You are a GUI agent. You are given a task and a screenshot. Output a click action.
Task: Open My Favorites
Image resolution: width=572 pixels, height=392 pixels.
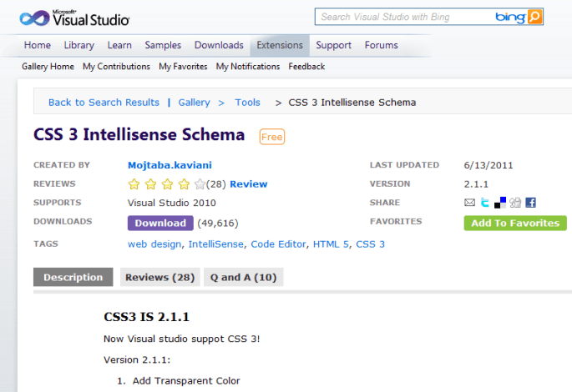pyautogui.click(x=183, y=66)
